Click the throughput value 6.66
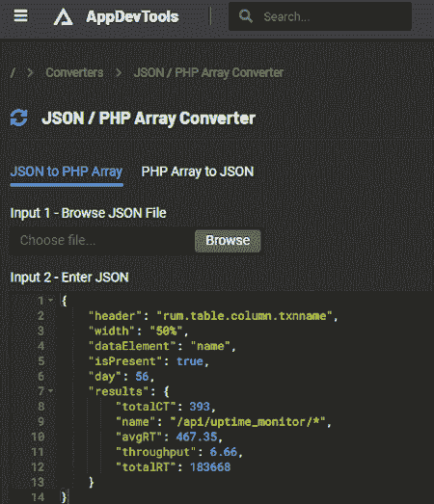434x504 pixels. tap(224, 452)
